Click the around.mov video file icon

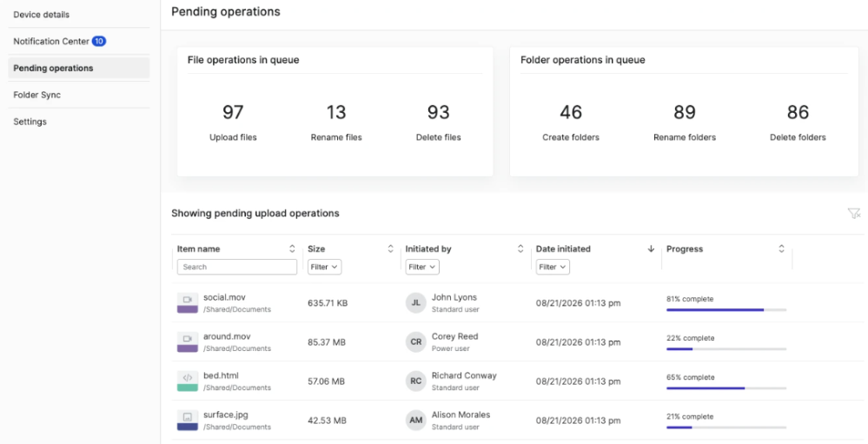[188, 342]
